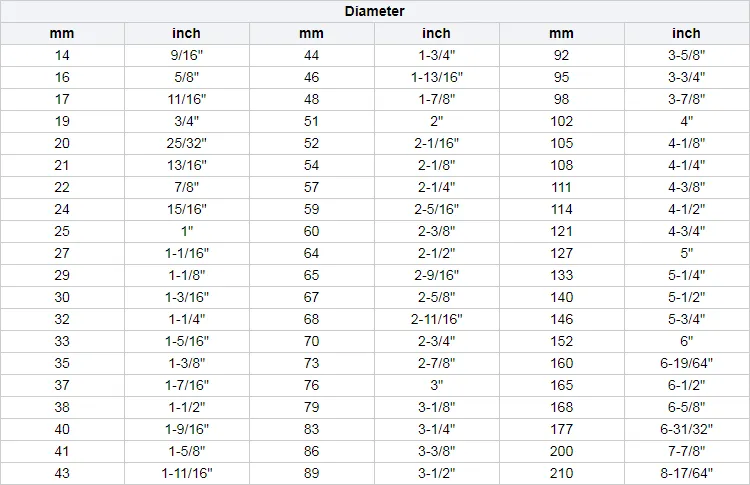Click the 6" inch value
The height and width of the screenshot is (485, 750).
tap(687, 342)
